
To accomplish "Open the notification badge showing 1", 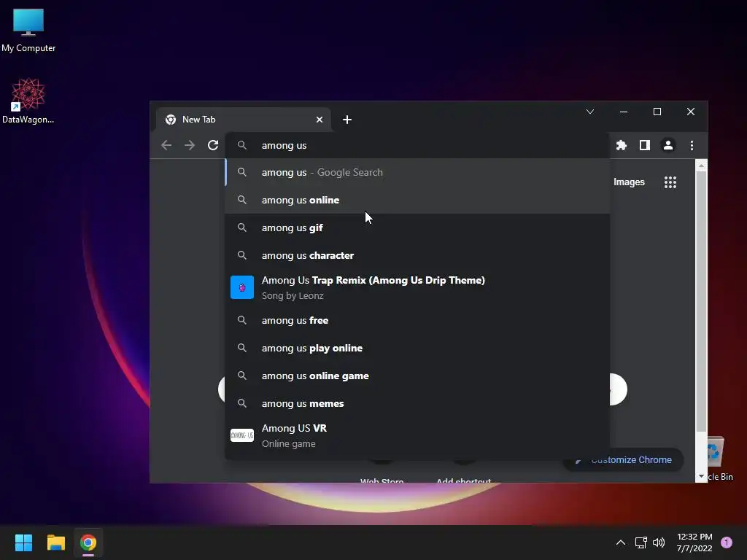I will point(727,542).
